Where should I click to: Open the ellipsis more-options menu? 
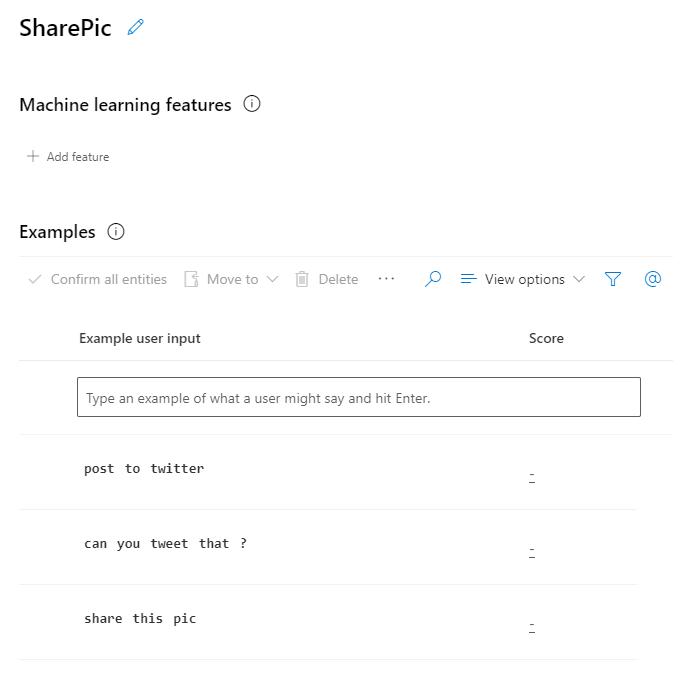(x=387, y=280)
